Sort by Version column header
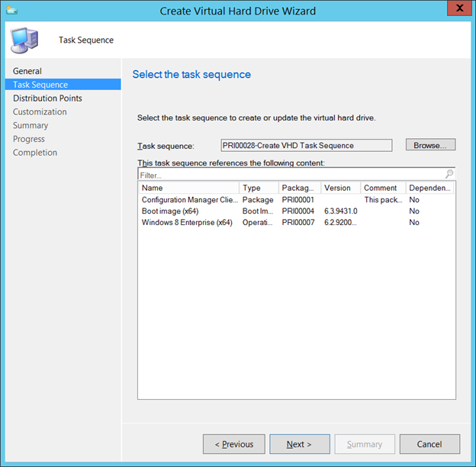This screenshot has width=476, height=467. click(339, 188)
